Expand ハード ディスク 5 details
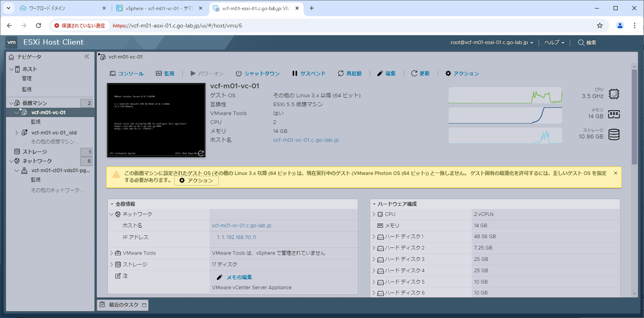The width and height of the screenshot is (644, 318). point(374,282)
